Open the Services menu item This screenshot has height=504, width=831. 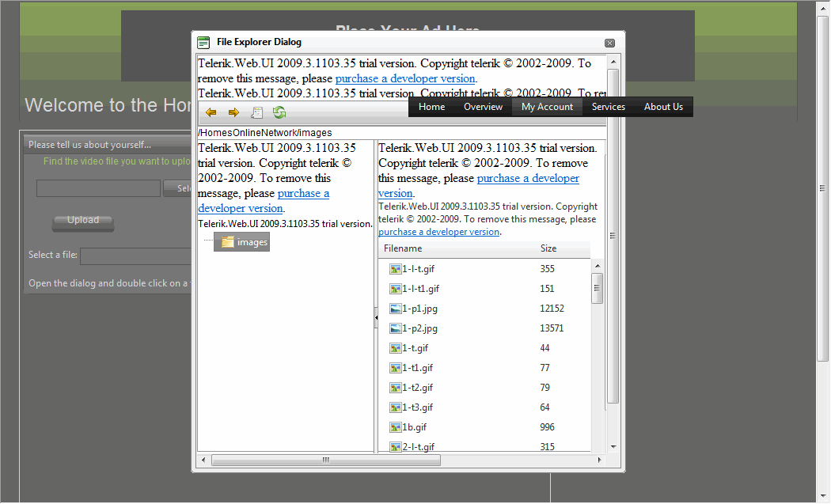609,107
